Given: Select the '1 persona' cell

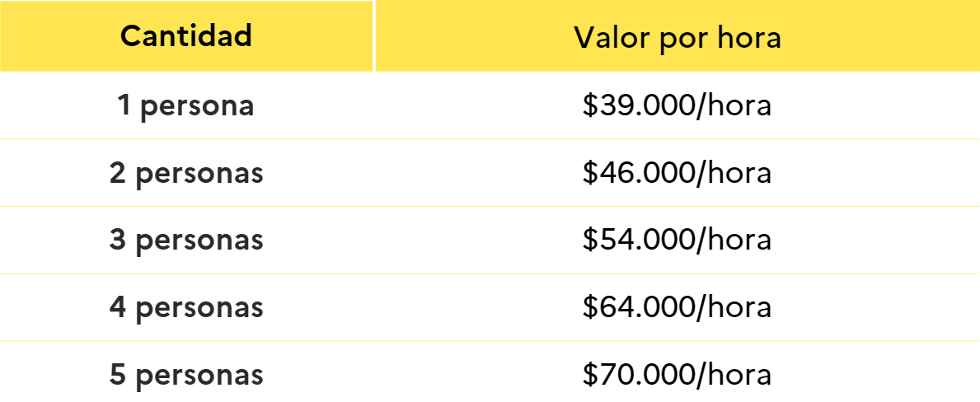Looking at the screenshot, I should coord(186,106).
